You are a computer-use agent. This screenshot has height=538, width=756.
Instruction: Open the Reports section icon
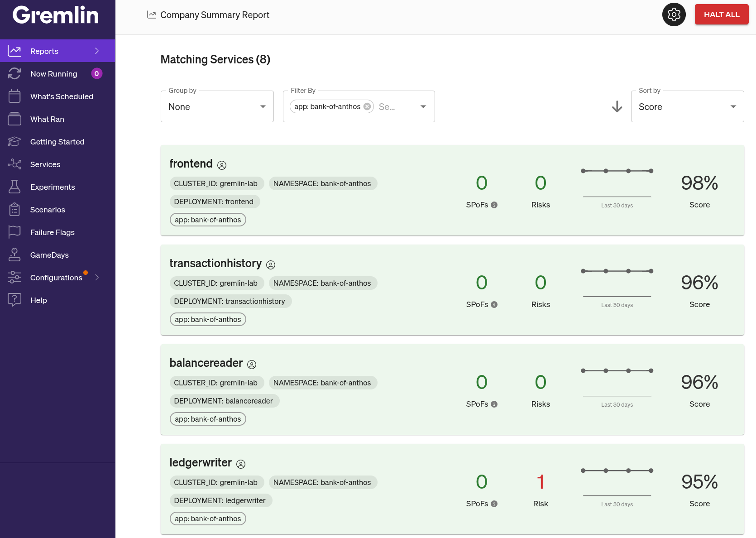point(14,51)
